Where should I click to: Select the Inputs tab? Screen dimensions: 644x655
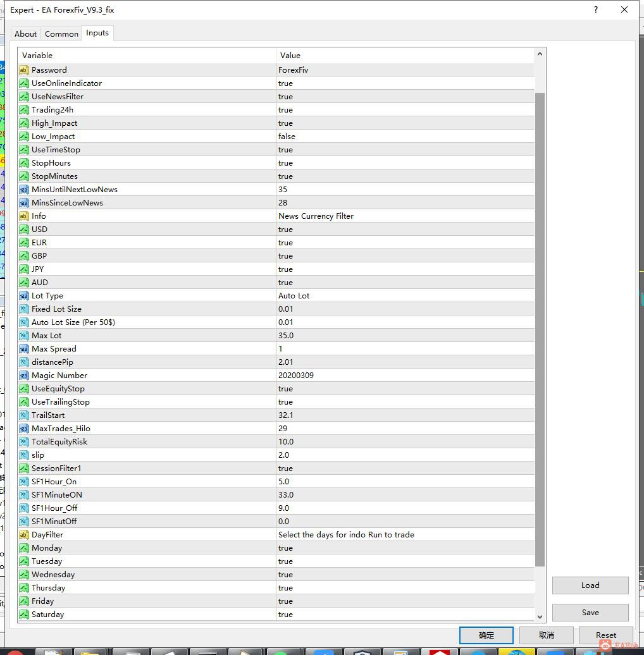(97, 33)
